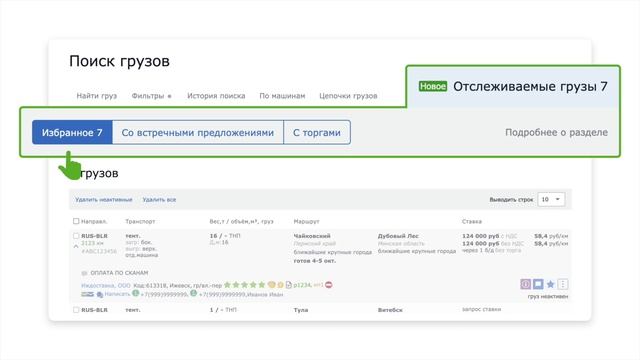Screen dimensions: 640x360
Task: Click the p1234 document link
Action: [302, 285]
